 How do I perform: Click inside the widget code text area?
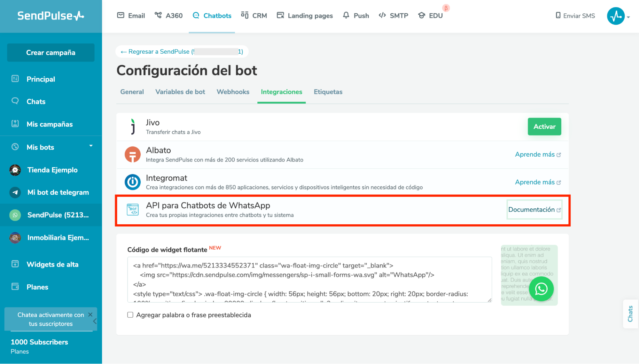point(309,280)
